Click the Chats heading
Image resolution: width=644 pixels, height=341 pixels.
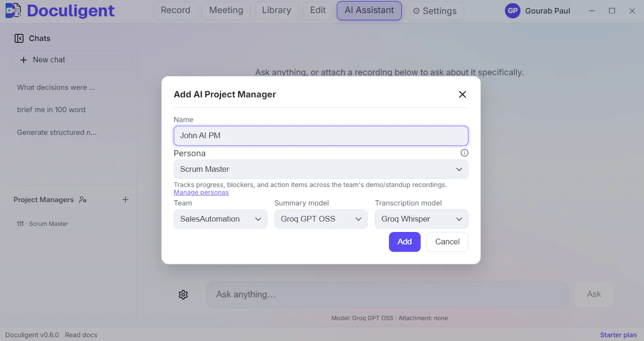[39, 38]
